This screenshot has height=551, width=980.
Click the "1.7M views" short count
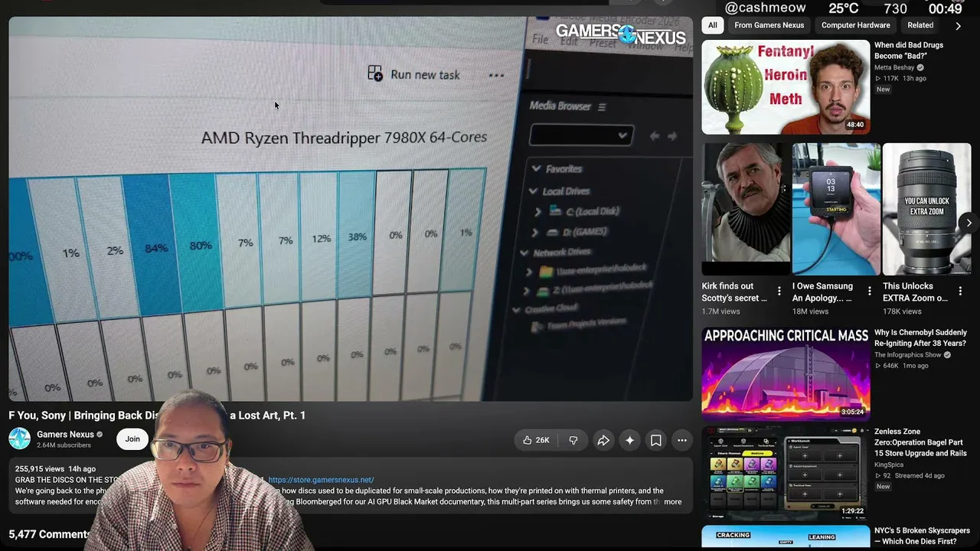click(721, 311)
